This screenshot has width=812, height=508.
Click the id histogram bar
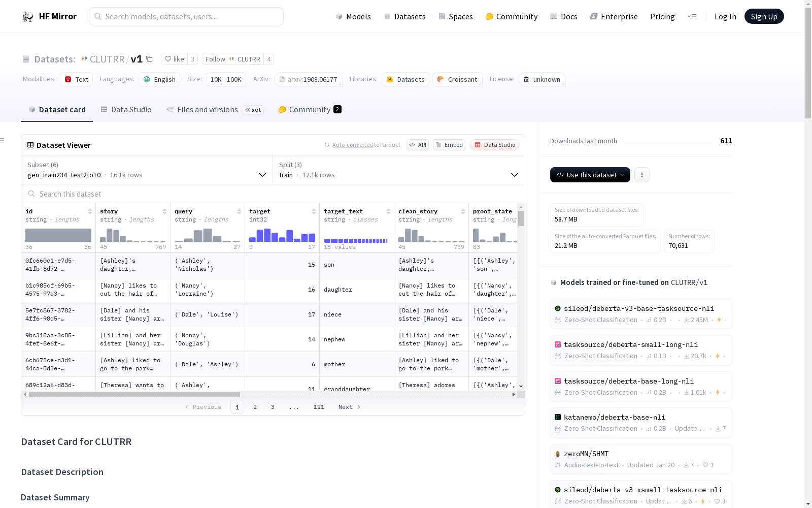click(58, 235)
